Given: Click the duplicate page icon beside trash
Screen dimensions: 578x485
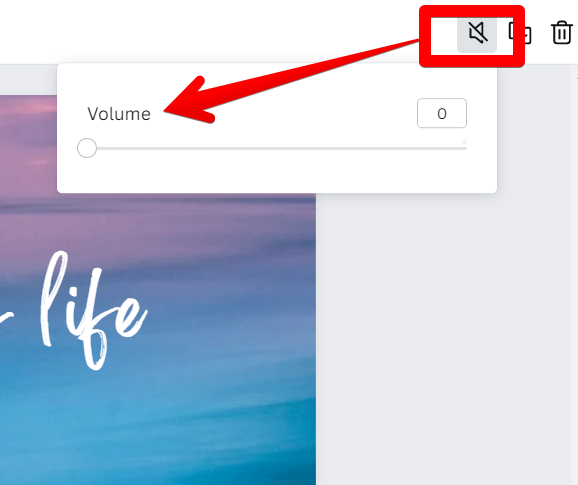Looking at the screenshot, I should (522, 33).
